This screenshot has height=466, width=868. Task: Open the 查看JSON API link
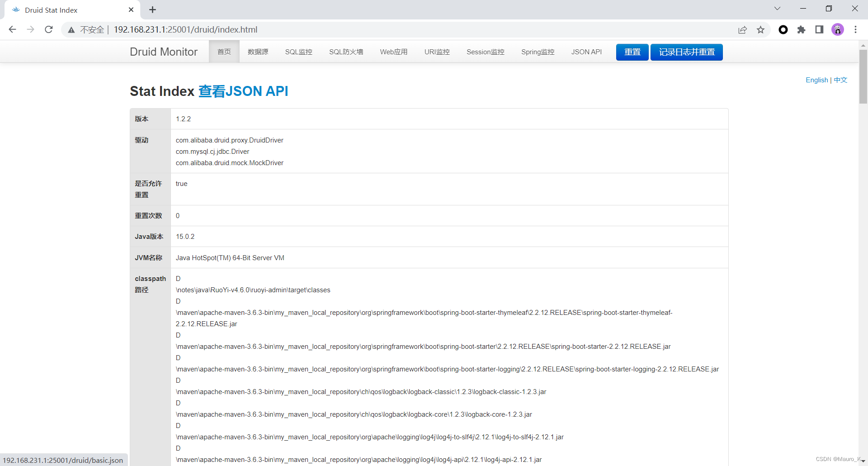[x=243, y=91]
